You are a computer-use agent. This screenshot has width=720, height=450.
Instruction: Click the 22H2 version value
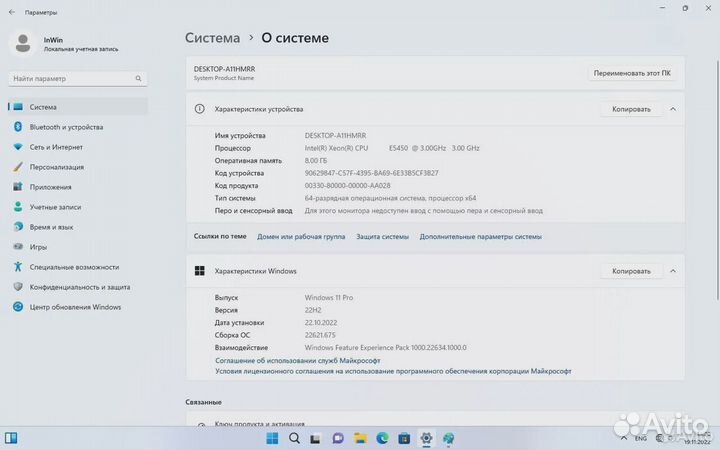point(313,310)
